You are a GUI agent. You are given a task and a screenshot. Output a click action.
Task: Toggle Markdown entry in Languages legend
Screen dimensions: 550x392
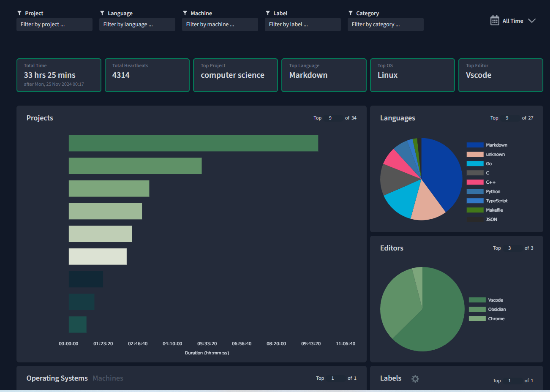pyautogui.click(x=496, y=145)
